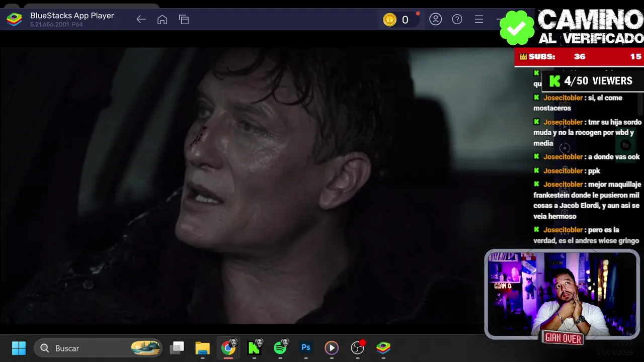The image size is (644, 362).
Task: Open the recent apps overview icon
Action: (184, 20)
